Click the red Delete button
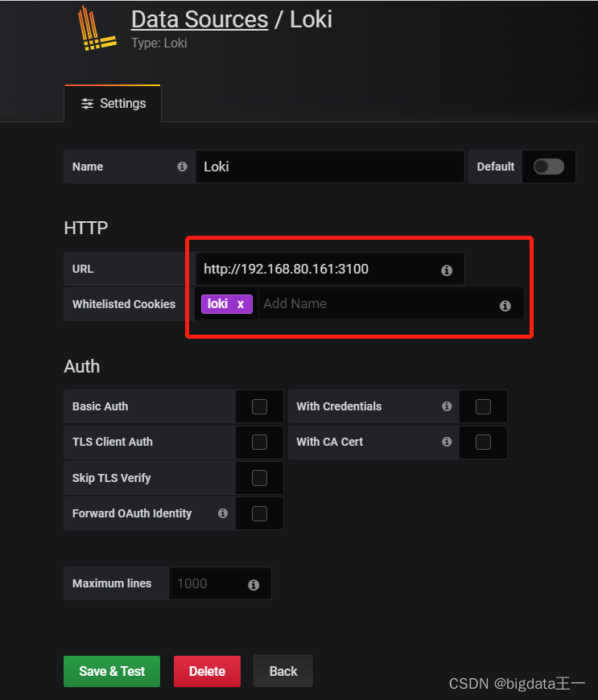 click(x=207, y=671)
